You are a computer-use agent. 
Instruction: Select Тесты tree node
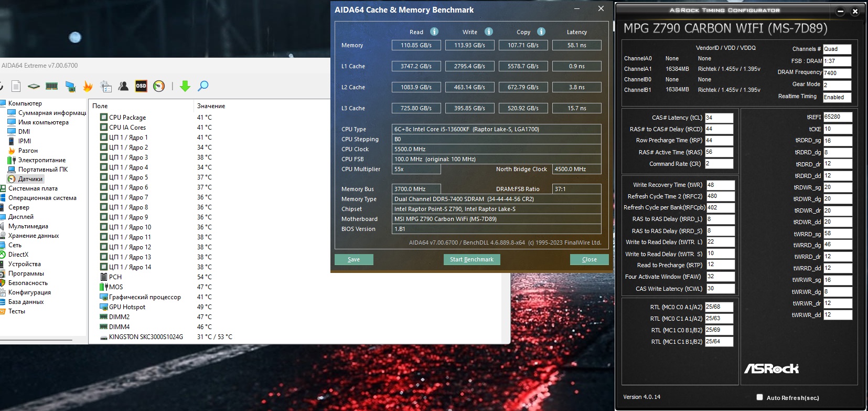tap(16, 311)
